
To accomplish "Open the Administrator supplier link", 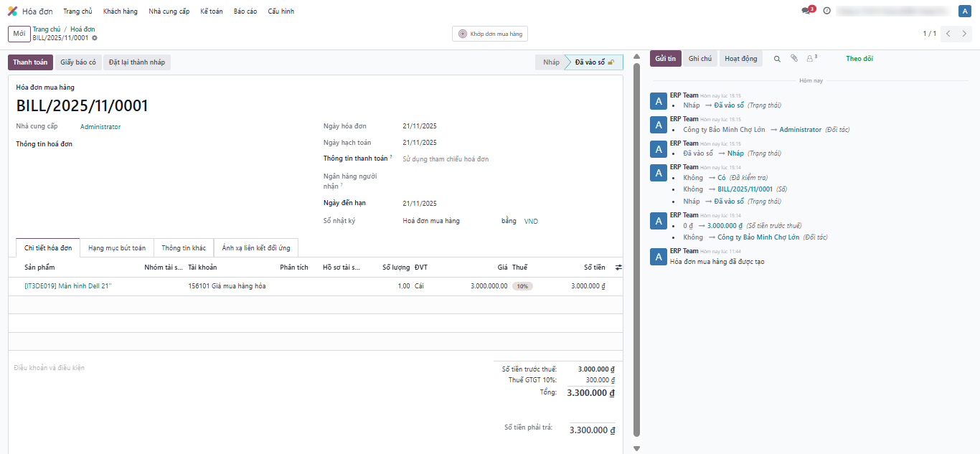I will [x=100, y=127].
